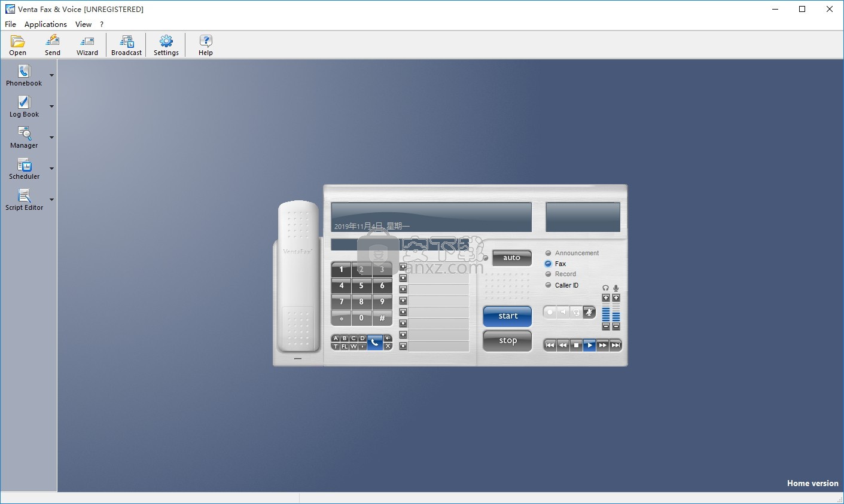
Task: Click the D key on letter pad
Action: (362, 338)
